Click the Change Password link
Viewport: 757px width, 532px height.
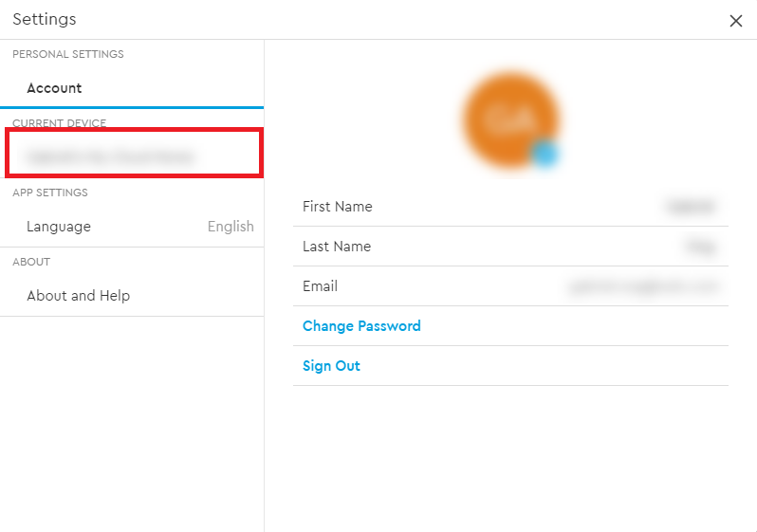point(361,326)
